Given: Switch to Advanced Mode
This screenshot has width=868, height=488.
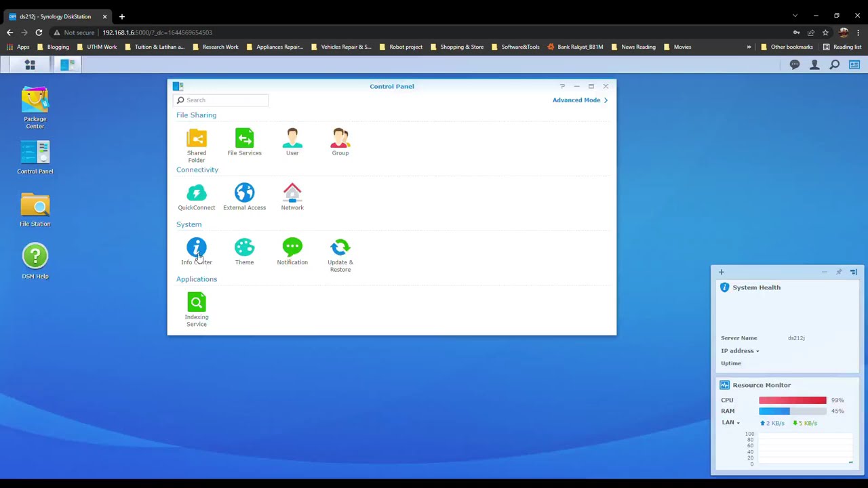Looking at the screenshot, I should point(580,100).
